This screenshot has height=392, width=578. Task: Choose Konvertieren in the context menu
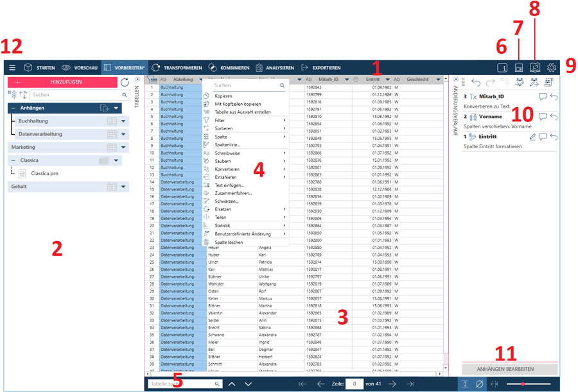coord(245,169)
